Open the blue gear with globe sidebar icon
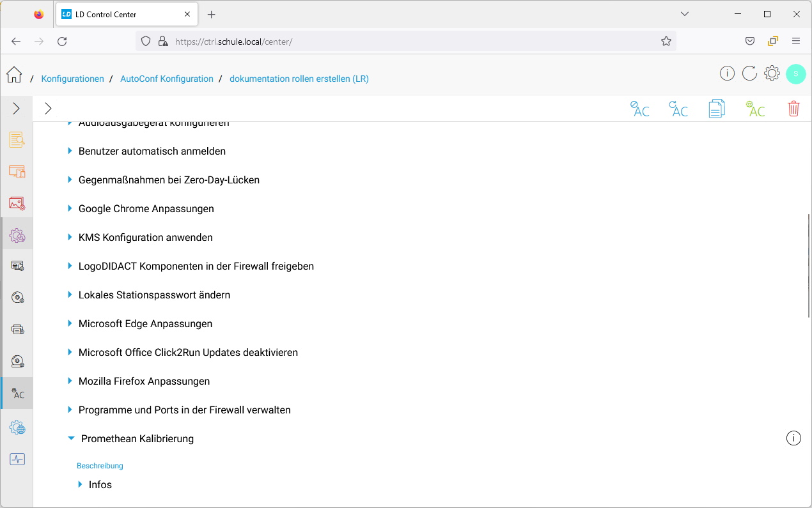 tap(17, 427)
